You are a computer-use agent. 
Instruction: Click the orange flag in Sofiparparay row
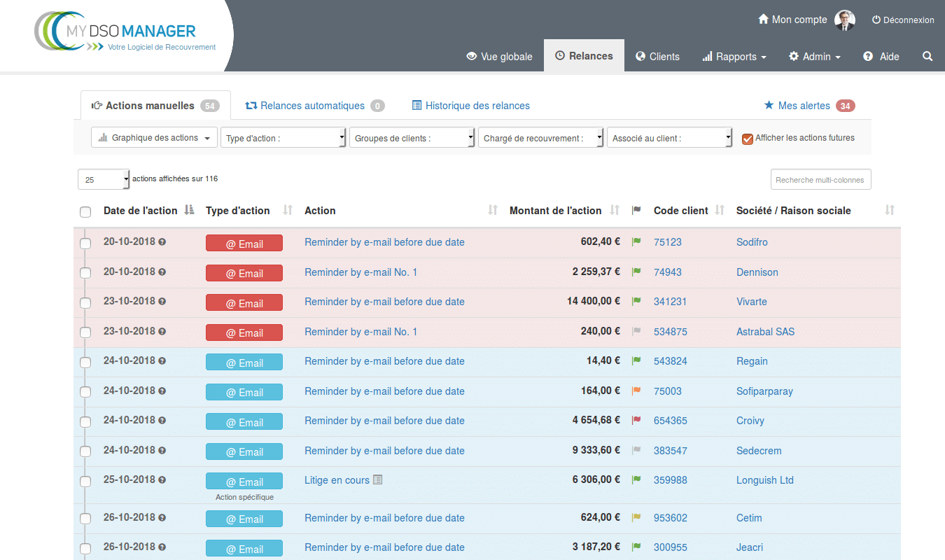(x=636, y=391)
